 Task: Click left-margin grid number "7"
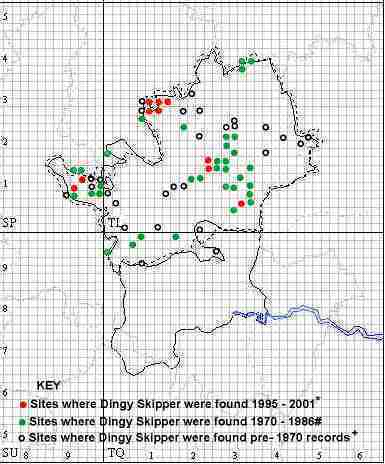(x=5, y=350)
